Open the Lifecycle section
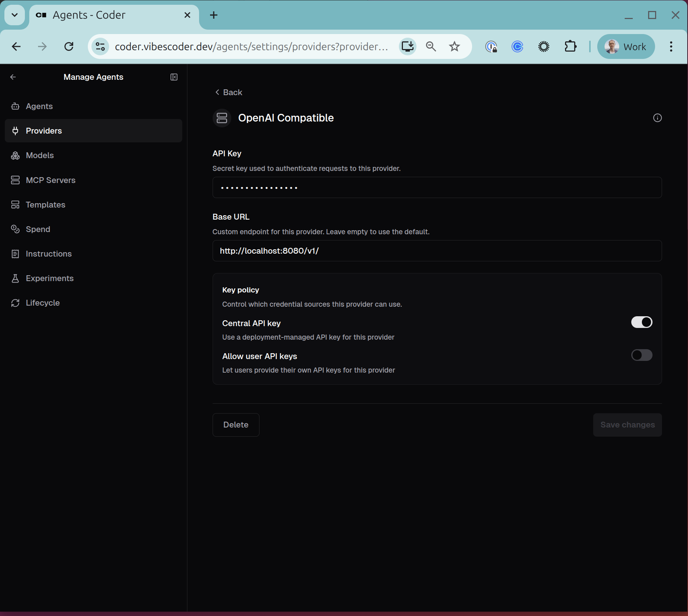 coord(93,303)
